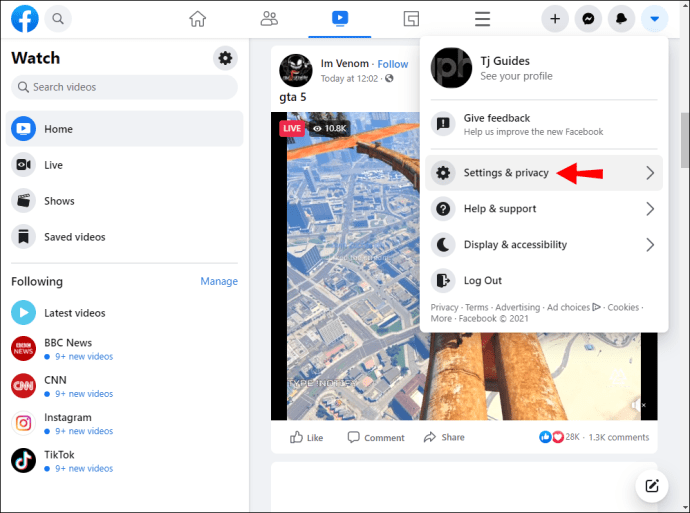Image resolution: width=690 pixels, height=513 pixels.
Task: Click the BBC News logo icon
Action: (x=23, y=349)
